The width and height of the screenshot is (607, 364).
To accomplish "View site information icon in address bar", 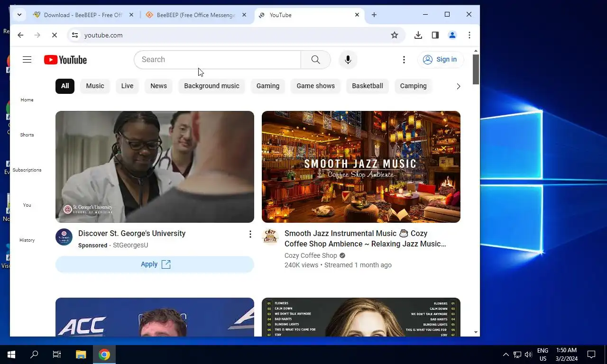I will point(74,35).
